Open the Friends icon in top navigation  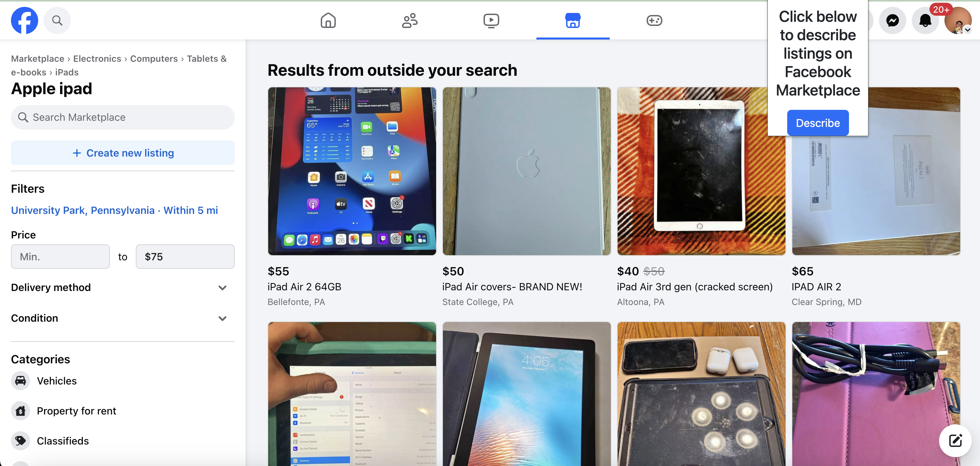(x=410, y=20)
